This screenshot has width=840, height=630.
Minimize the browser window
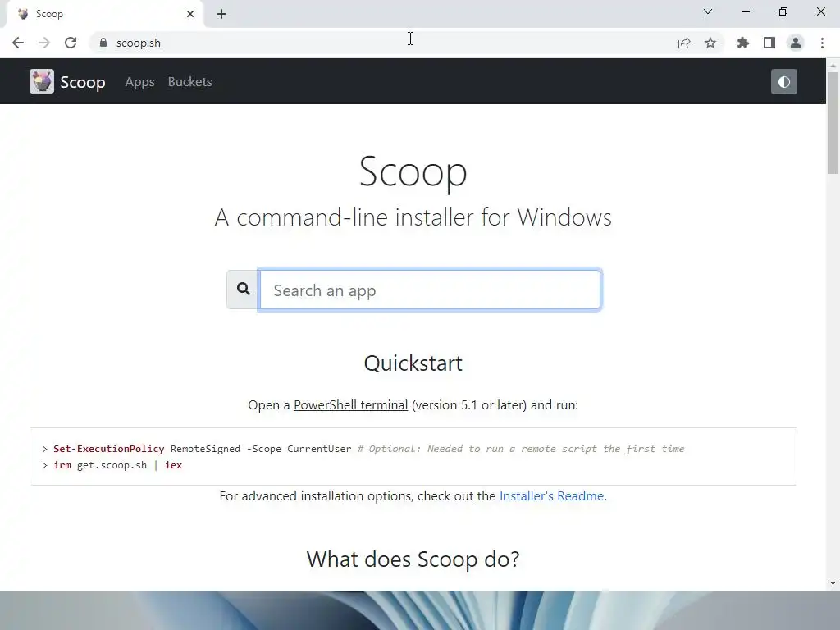point(745,11)
